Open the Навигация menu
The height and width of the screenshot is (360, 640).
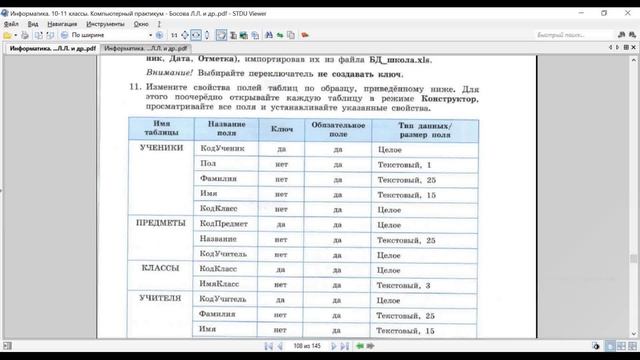62,24
